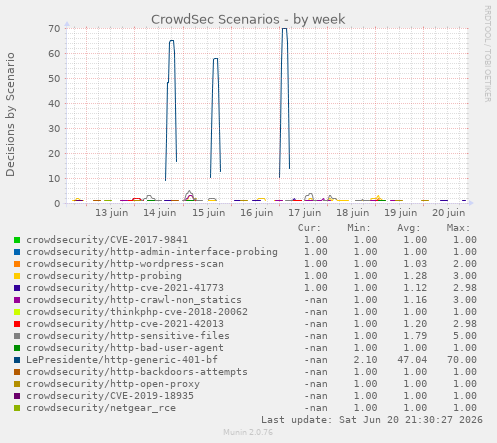This screenshot has height=443, width=497.
Task: Click the 70 tick on the y-axis
Action: tap(54, 29)
